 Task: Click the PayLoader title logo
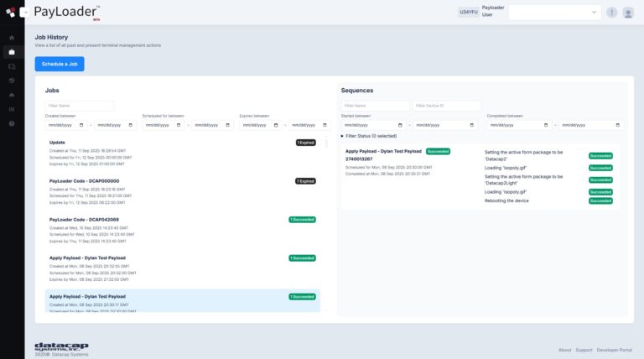(66, 12)
